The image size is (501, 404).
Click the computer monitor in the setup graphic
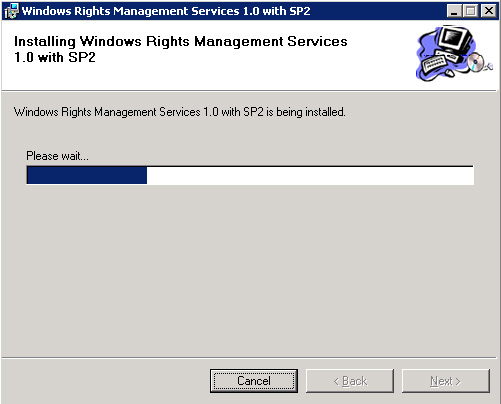point(455,40)
